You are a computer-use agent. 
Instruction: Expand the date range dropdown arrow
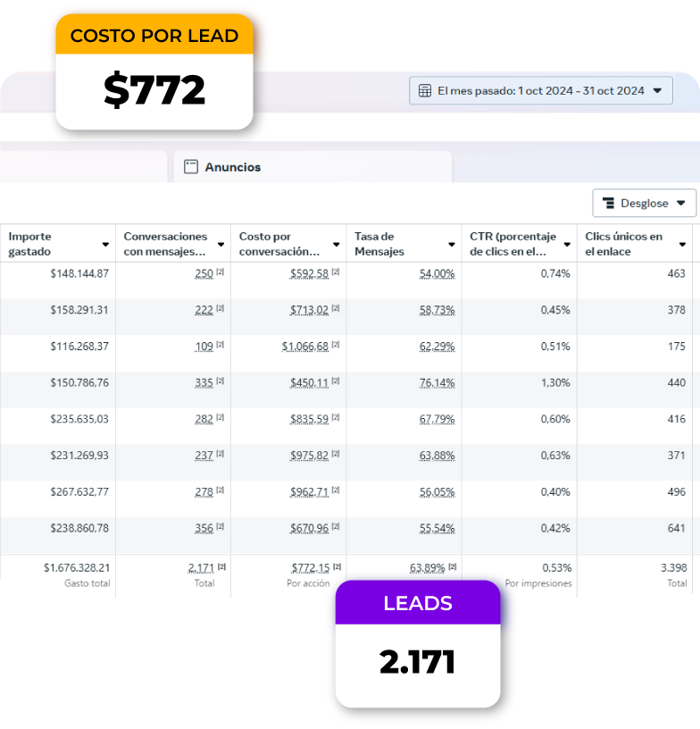coord(657,90)
